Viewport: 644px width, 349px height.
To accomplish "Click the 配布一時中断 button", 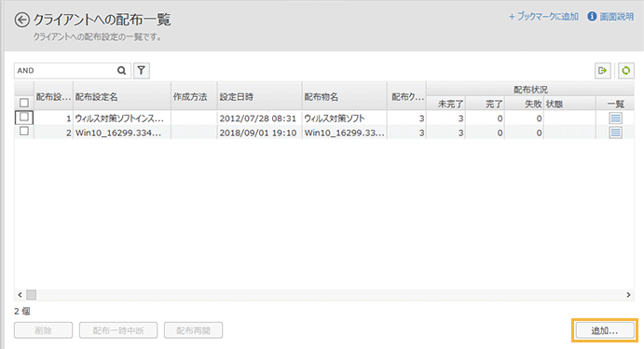I will tap(118, 330).
